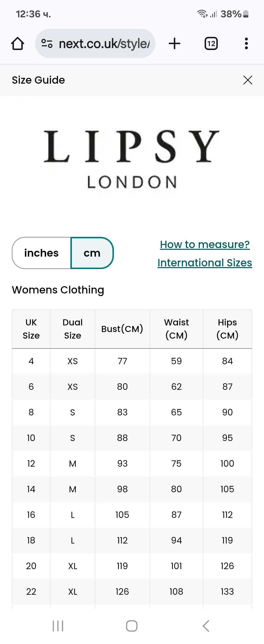Tap the Android recent apps button
The width and height of the screenshot is (264, 644).
(x=58, y=626)
